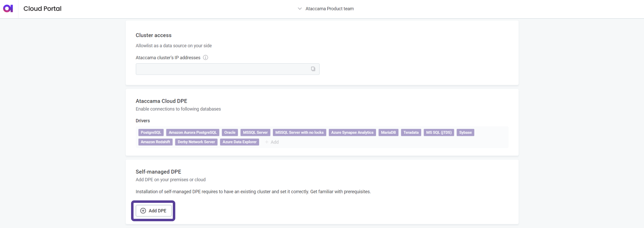This screenshot has width=644, height=228.
Task: Click the Ataccama logo icon
Action: coord(8,9)
